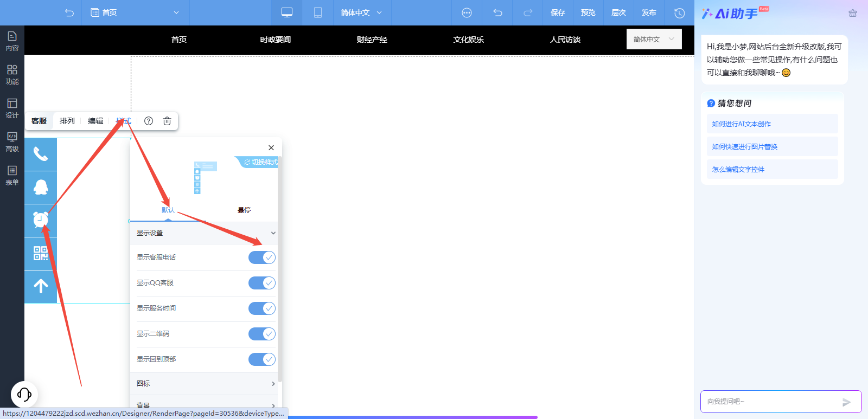Go to 人民访谈 in site navigation

pos(565,40)
